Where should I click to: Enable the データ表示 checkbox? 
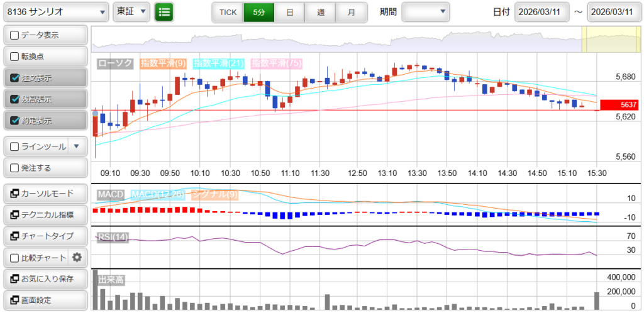point(14,35)
